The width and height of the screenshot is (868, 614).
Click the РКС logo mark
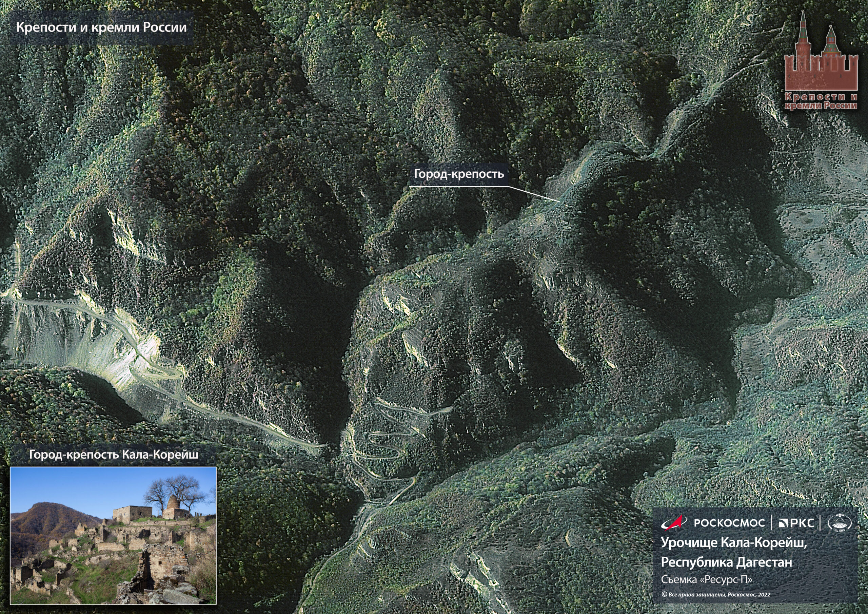click(x=783, y=523)
